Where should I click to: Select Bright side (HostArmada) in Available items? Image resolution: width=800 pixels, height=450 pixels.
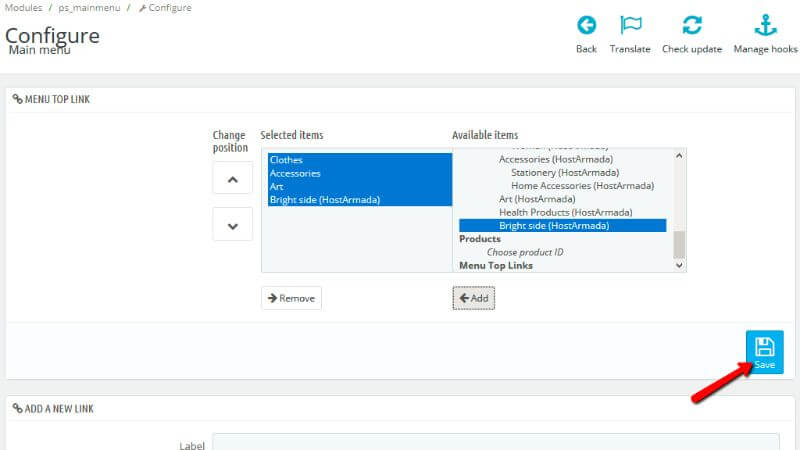click(562, 226)
